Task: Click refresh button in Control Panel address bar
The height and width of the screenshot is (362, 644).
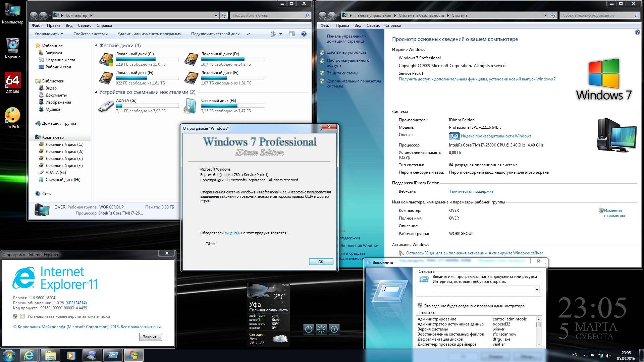Action: click(553, 15)
